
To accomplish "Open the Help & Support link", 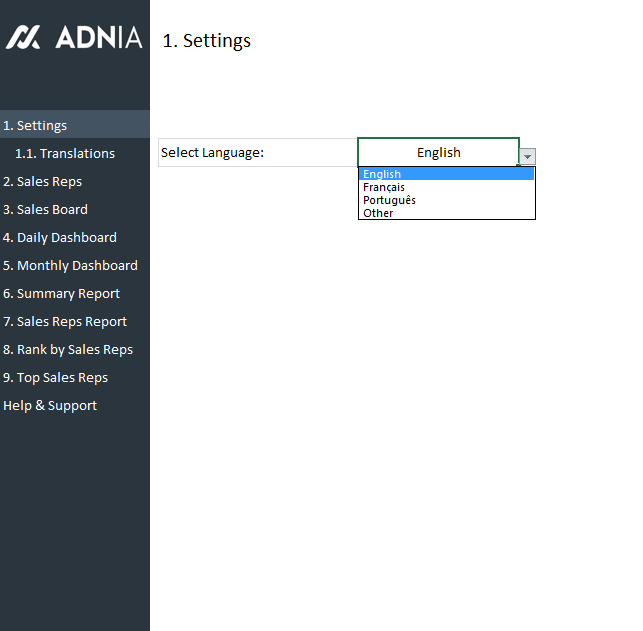I will [x=50, y=405].
